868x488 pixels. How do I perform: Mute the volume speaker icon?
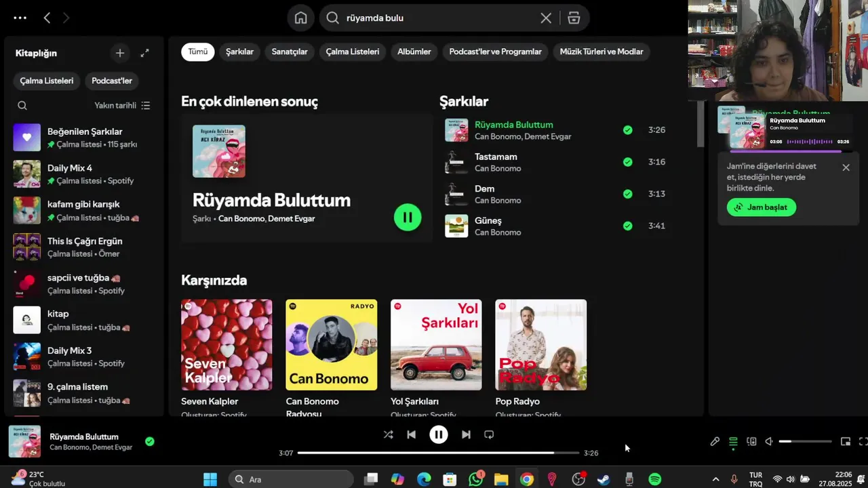[769, 441]
